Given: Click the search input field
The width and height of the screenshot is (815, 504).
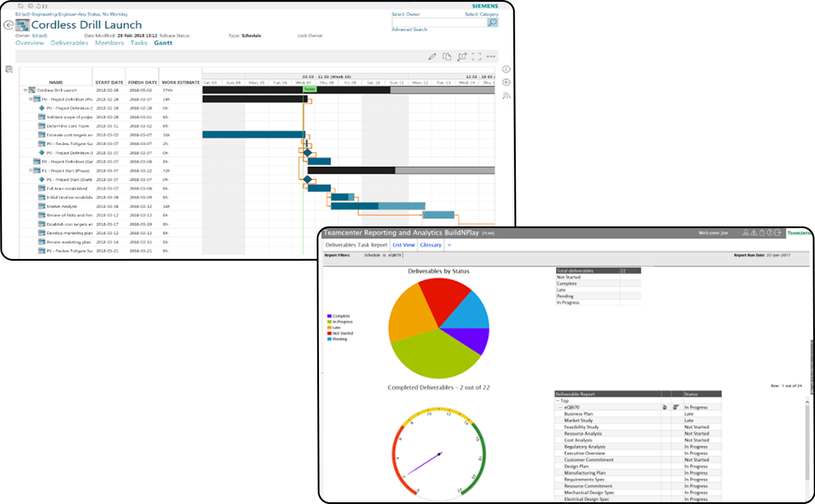Looking at the screenshot, I should coord(439,23).
